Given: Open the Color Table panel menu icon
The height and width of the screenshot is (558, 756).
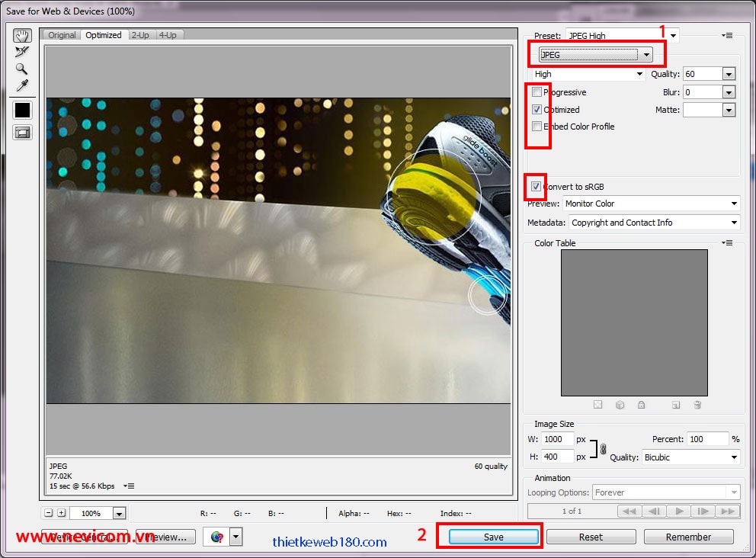Looking at the screenshot, I should 728,243.
